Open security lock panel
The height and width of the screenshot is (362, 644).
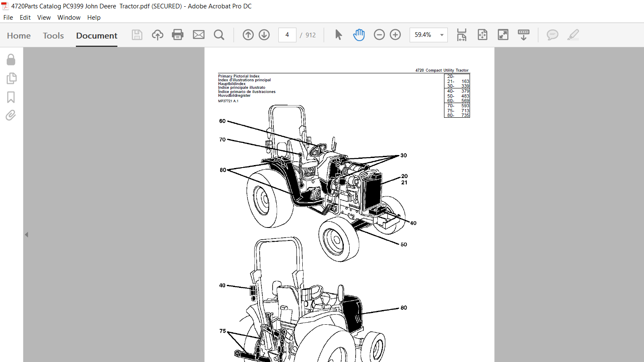[11, 59]
